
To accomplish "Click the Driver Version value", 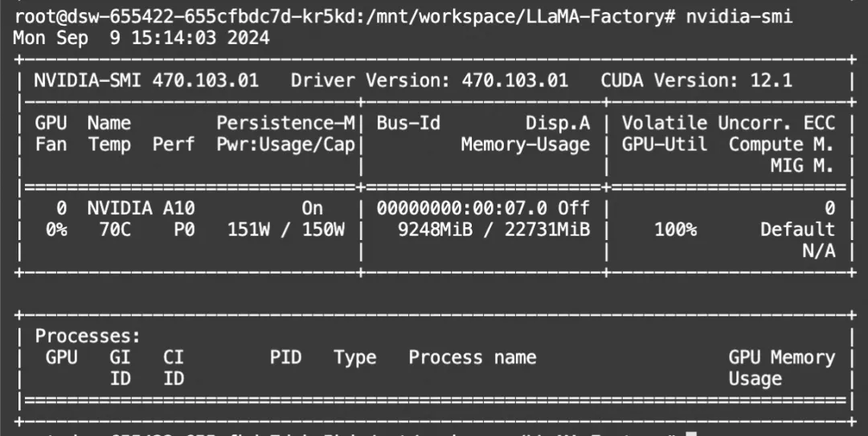I will 514,80.
